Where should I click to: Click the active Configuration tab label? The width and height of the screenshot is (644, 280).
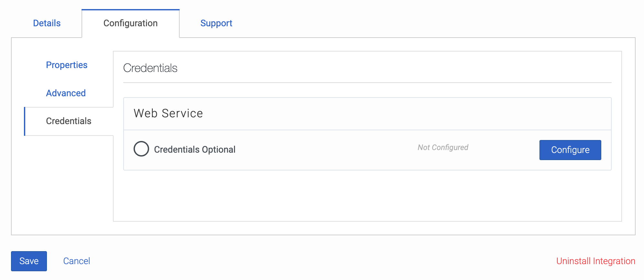tap(130, 23)
